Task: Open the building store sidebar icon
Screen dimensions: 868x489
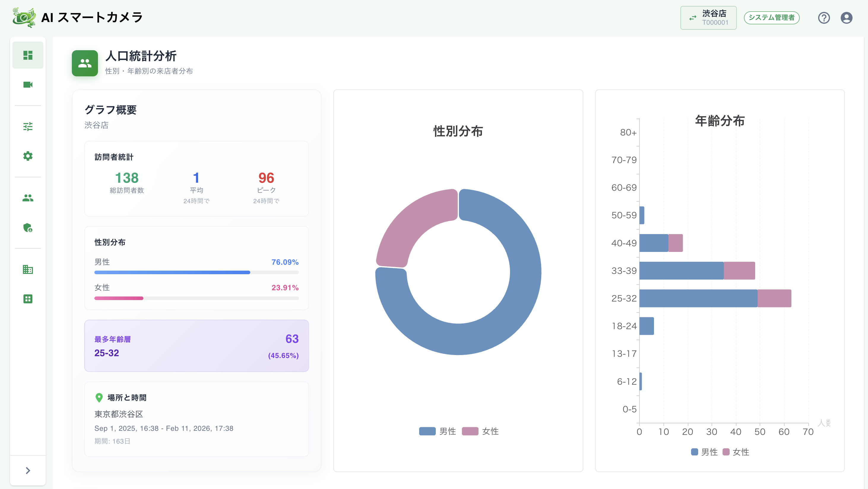Action: (x=28, y=269)
